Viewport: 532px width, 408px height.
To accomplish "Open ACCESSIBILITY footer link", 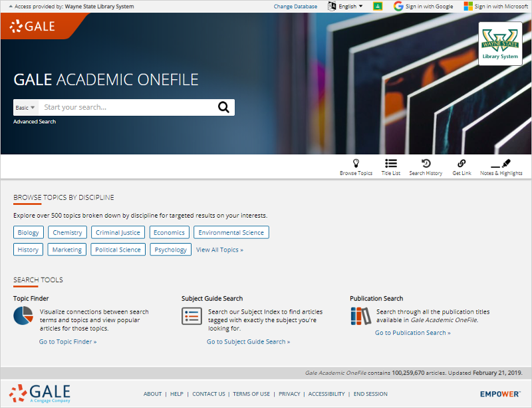I will click(x=327, y=394).
